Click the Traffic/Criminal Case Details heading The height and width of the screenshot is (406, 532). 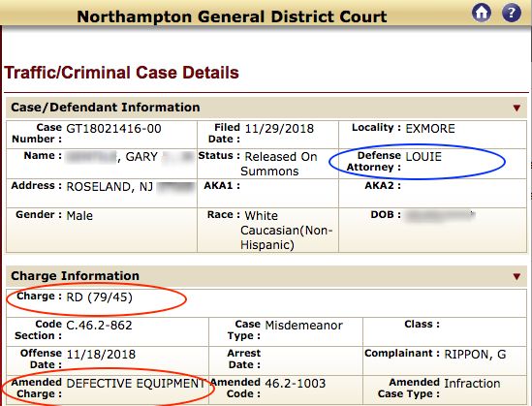(x=121, y=73)
